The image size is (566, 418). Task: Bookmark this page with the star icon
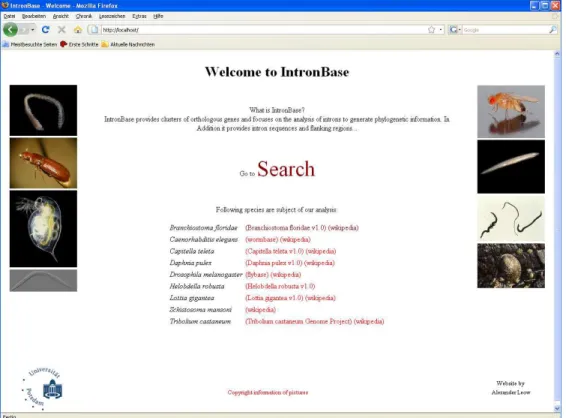point(431,30)
